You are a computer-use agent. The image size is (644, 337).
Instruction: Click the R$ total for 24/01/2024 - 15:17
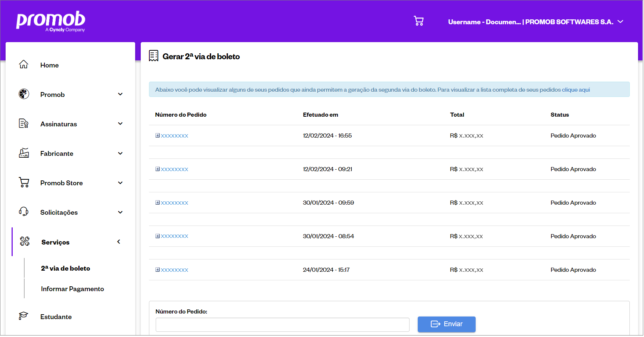coord(466,270)
